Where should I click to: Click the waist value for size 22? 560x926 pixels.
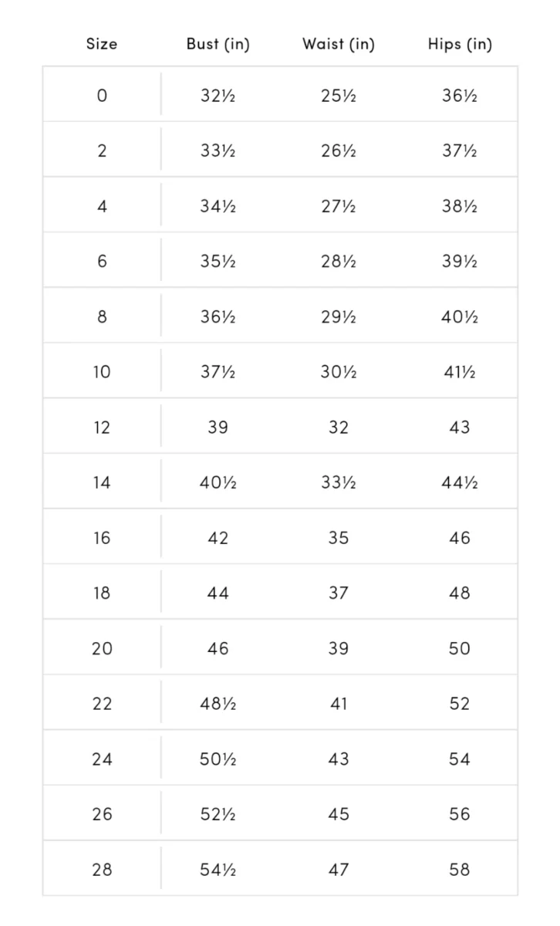(338, 704)
